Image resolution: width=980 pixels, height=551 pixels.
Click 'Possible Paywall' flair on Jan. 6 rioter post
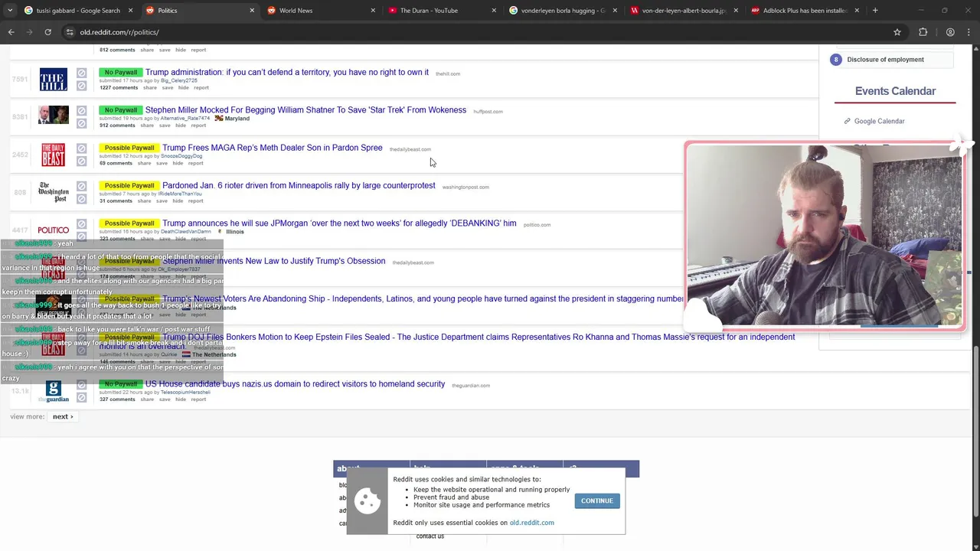(129, 185)
